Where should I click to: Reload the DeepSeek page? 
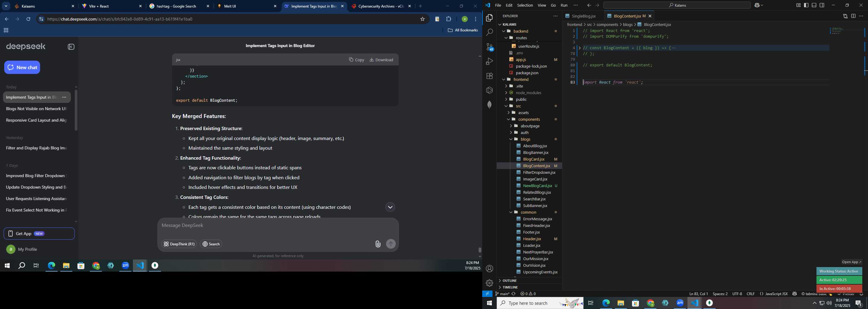tap(29, 19)
